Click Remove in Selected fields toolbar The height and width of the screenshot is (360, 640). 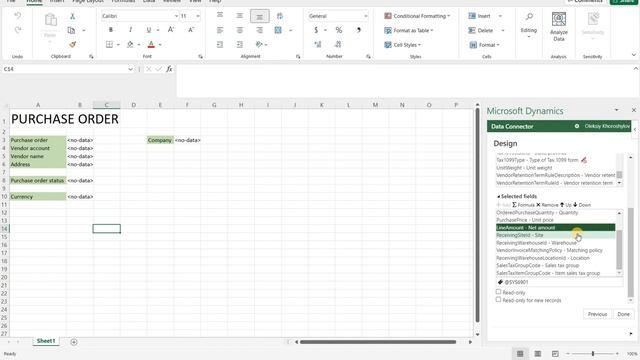(547, 204)
